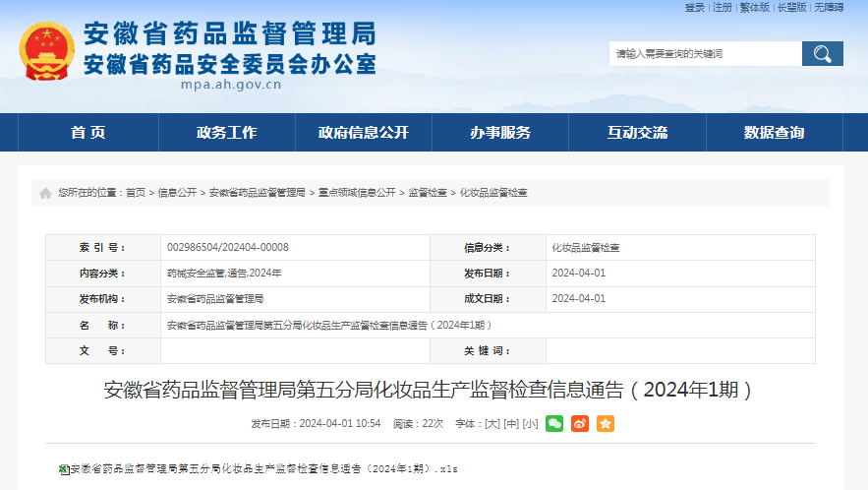This screenshot has height=490, width=868.
Task: Open the 政府信息公开 navigation menu
Action: point(363,133)
